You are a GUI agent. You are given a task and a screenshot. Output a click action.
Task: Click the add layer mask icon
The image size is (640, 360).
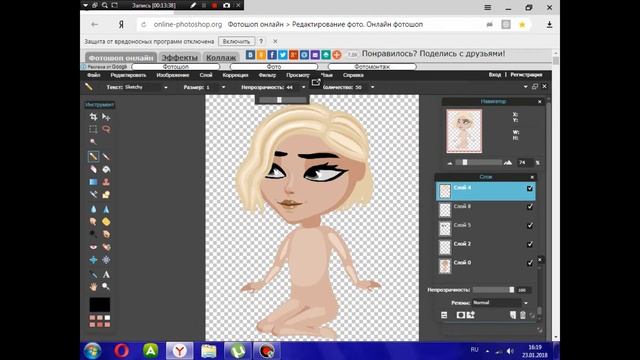pyautogui.click(x=461, y=315)
